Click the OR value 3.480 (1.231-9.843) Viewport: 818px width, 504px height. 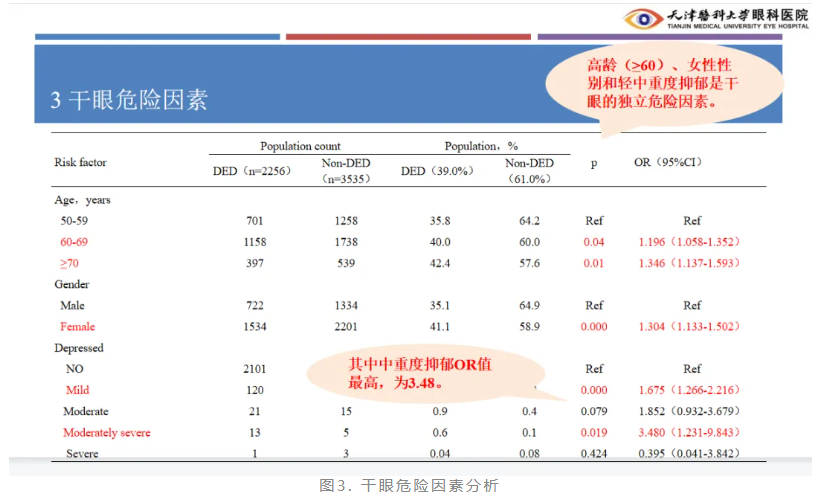pyautogui.click(x=691, y=432)
